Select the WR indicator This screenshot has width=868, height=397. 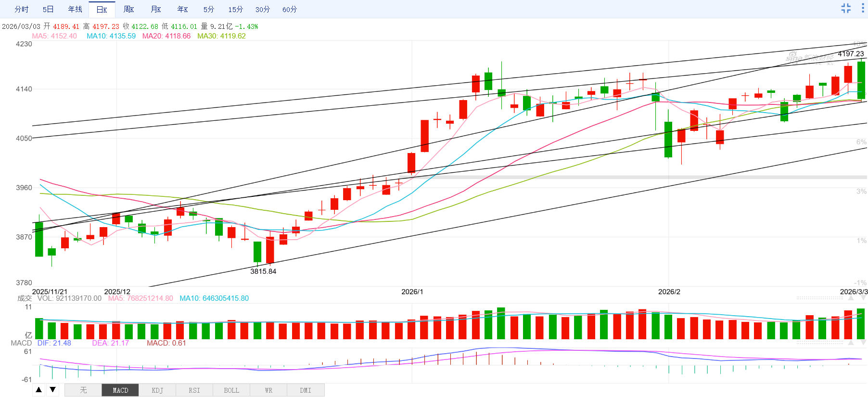(268, 390)
